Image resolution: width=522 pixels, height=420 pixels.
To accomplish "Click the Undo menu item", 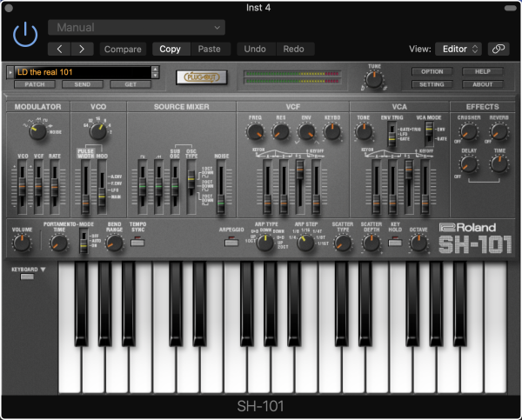I will (x=255, y=50).
